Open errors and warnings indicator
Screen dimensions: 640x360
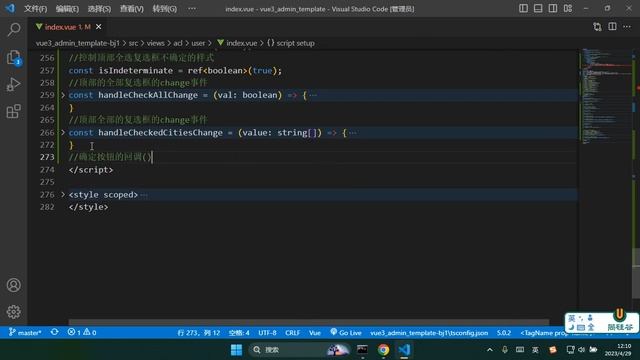82,333
